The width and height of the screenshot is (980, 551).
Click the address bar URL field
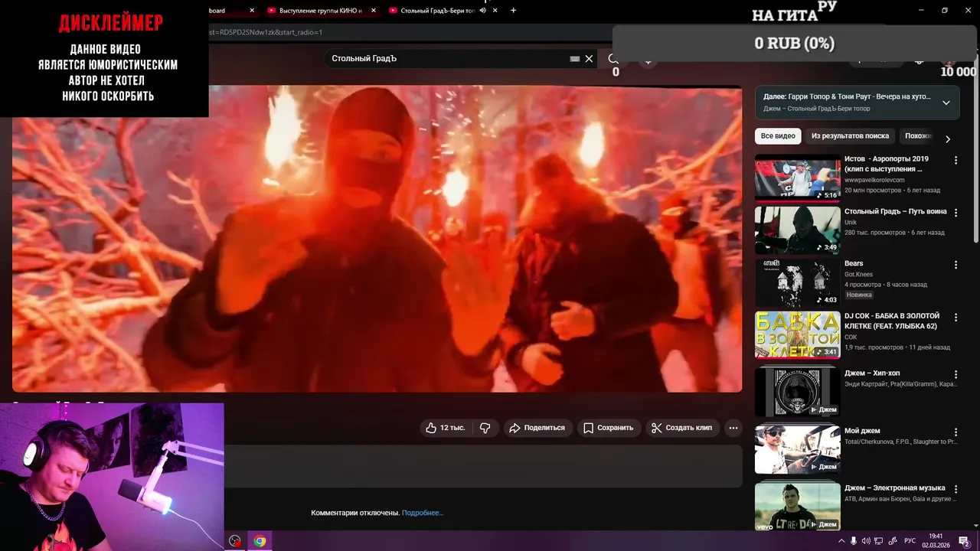(x=410, y=32)
